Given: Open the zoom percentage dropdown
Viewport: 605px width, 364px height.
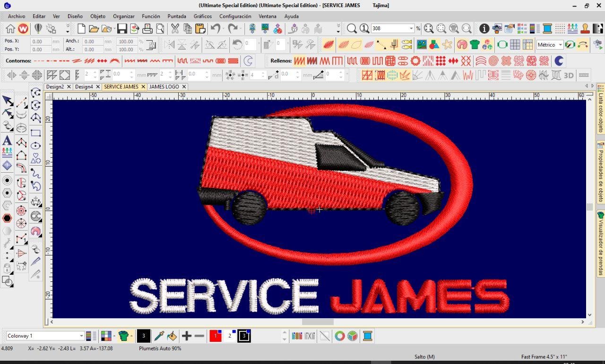Looking at the screenshot, I should (411, 29).
